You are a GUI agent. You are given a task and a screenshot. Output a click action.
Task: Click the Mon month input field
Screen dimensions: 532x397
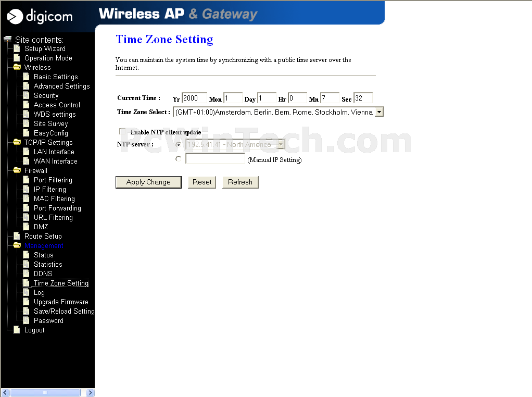pyautogui.click(x=233, y=98)
